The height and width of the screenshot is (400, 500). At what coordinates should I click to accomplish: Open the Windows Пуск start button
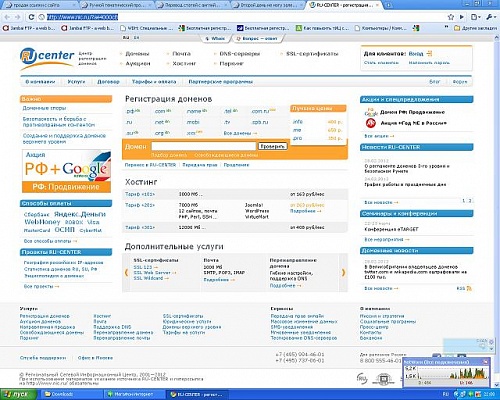(x=18, y=394)
